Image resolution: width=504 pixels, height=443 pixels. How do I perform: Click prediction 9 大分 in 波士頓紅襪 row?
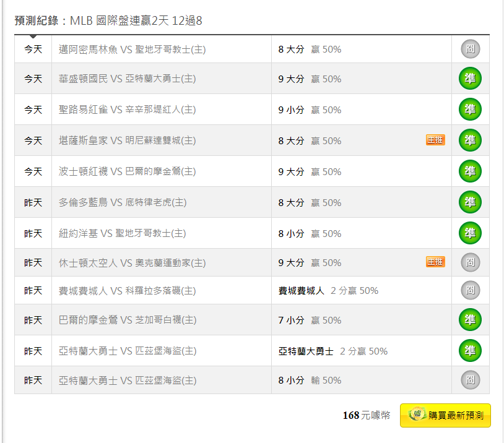[291, 171]
